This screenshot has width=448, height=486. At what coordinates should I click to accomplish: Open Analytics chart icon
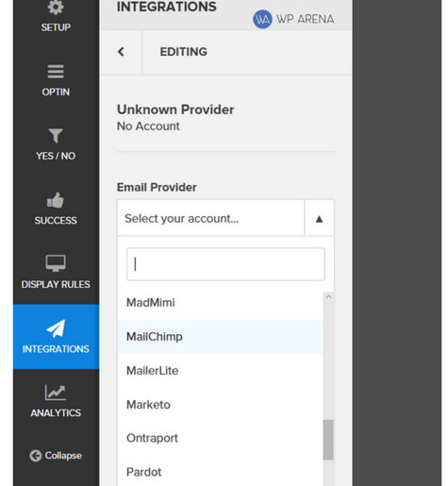tap(56, 393)
